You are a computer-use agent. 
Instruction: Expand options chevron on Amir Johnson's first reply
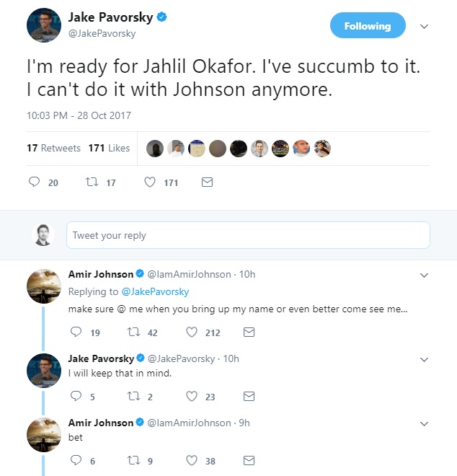[x=425, y=275]
